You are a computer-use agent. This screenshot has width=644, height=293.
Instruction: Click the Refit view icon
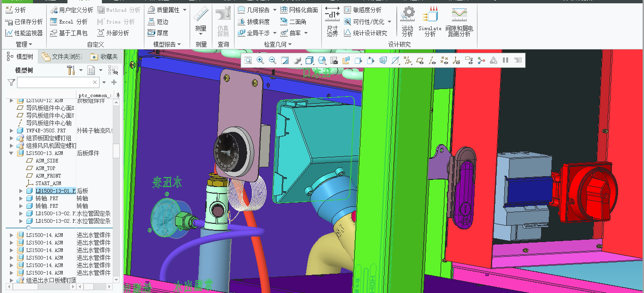(x=248, y=60)
